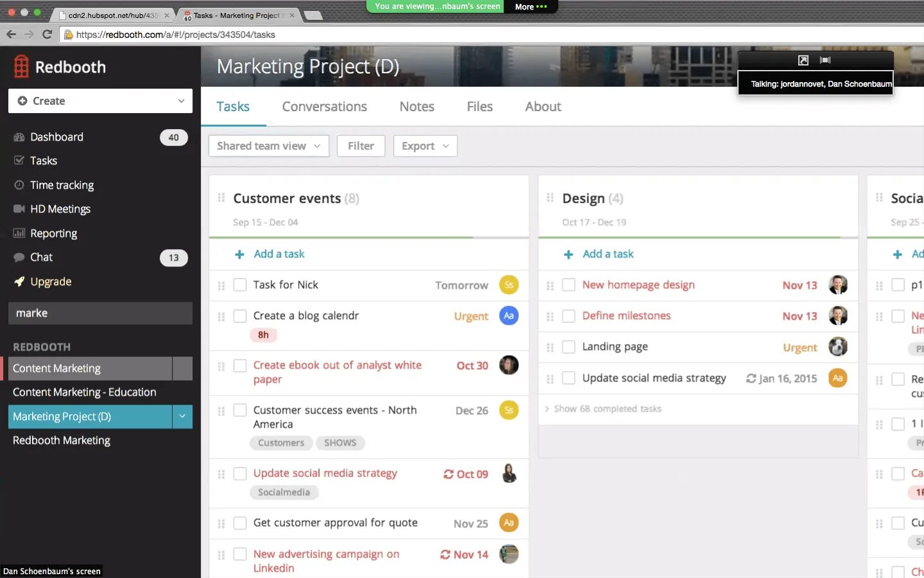Click the recurring icon next to Oct 09
Screen dimensions: 924x578
[x=449, y=474]
